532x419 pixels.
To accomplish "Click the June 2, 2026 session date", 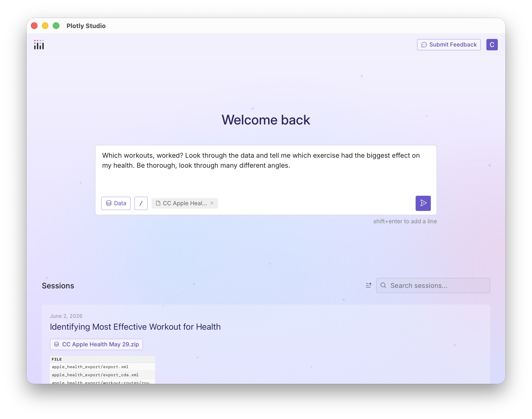I will (x=66, y=316).
